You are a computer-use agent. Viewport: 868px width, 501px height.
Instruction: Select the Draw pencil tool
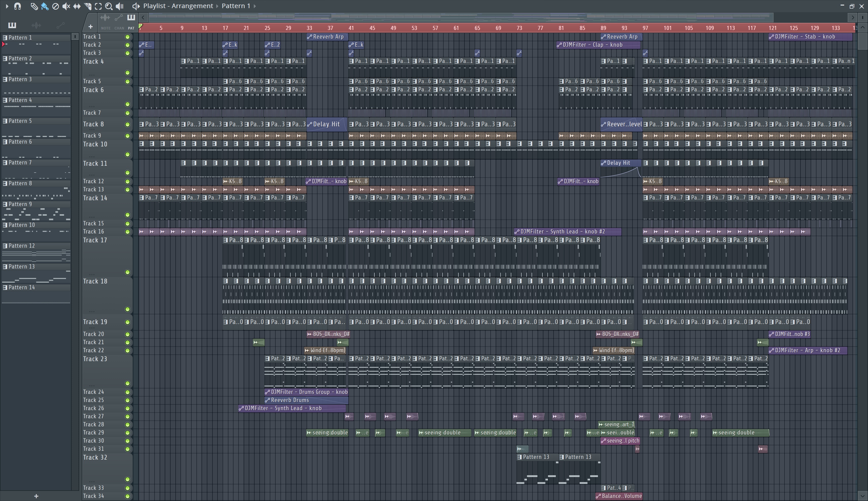34,6
